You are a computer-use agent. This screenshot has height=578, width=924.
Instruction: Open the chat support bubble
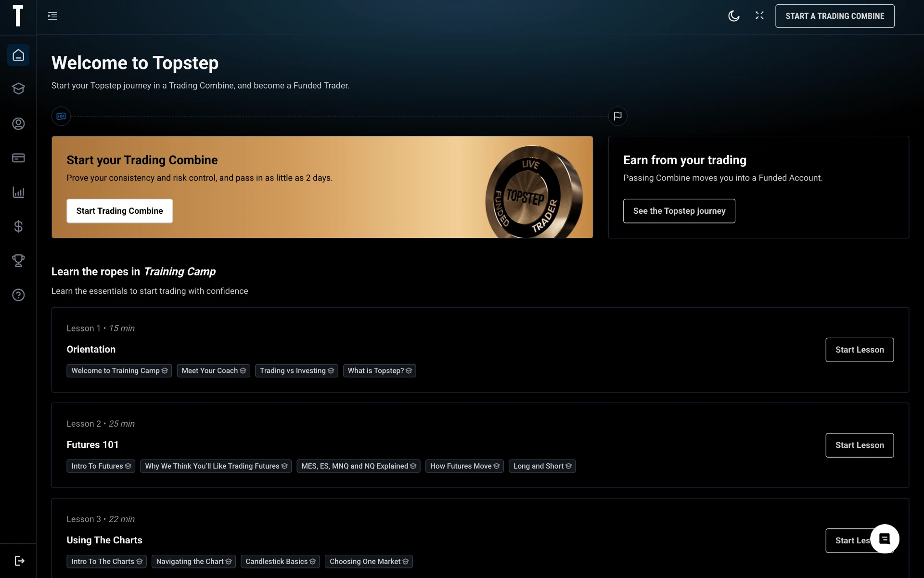pos(885,539)
